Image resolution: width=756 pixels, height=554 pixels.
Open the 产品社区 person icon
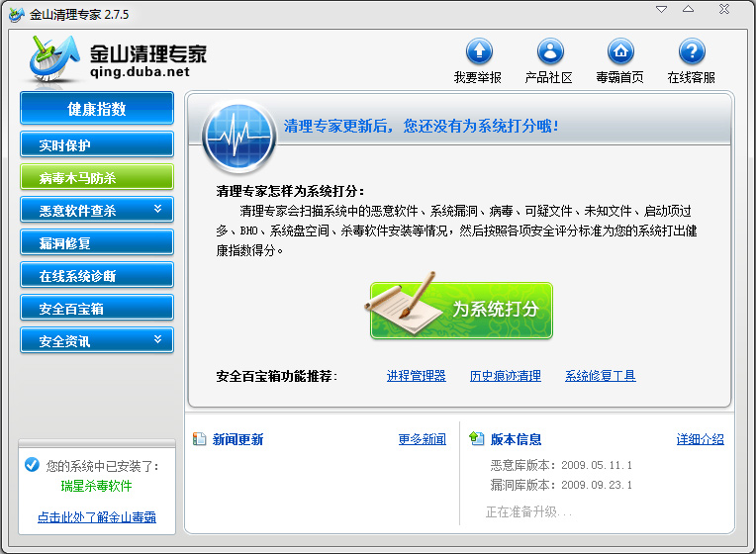[550, 51]
